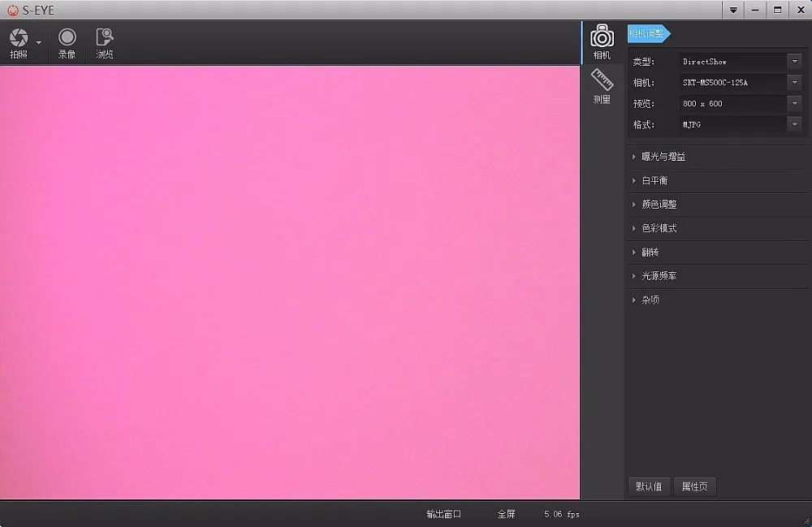Open the 格式 MJPG format dropdown

pos(741,124)
